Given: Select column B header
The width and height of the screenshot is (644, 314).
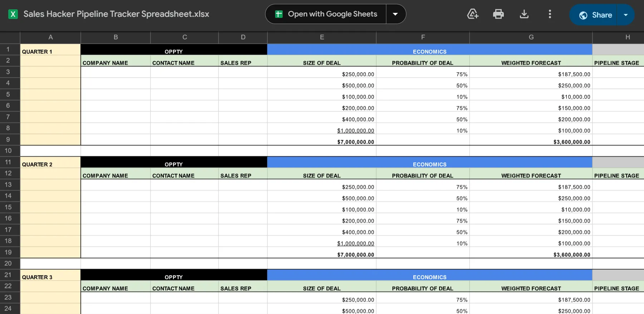Looking at the screenshot, I should (115, 37).
